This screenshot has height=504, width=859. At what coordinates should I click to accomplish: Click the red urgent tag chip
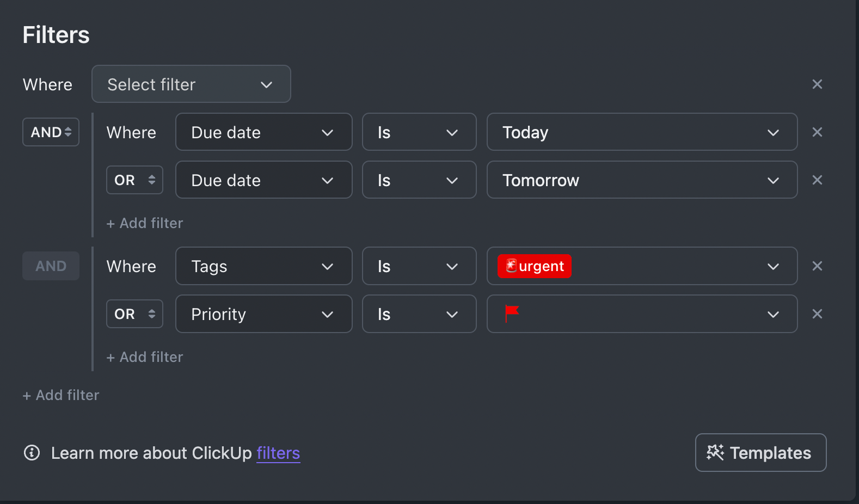click(535, 266)
